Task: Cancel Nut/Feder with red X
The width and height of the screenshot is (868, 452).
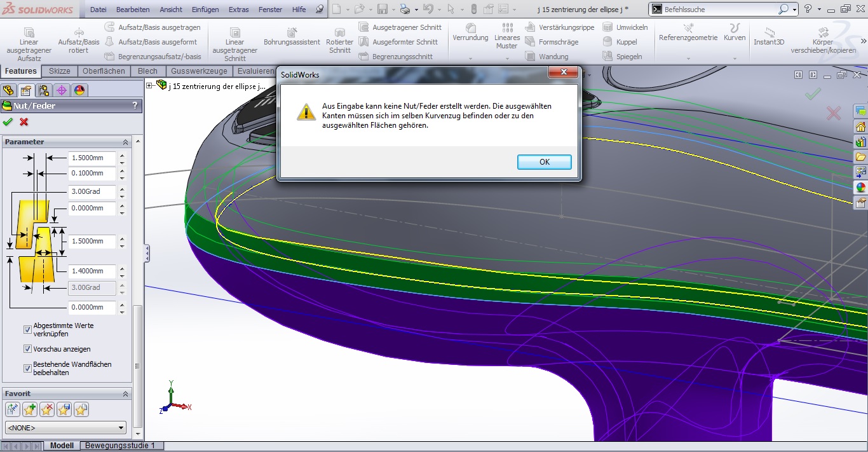Action: (x=24, y=121)
